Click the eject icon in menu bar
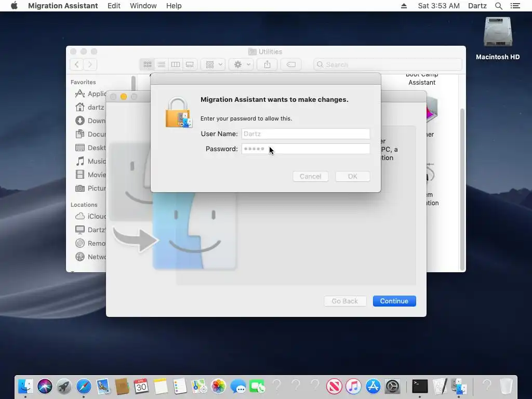 404,6
